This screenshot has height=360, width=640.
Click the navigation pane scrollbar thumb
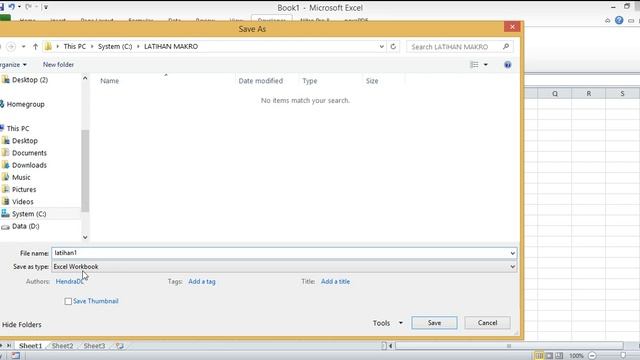pyautogui.click(x=85, y=171)
